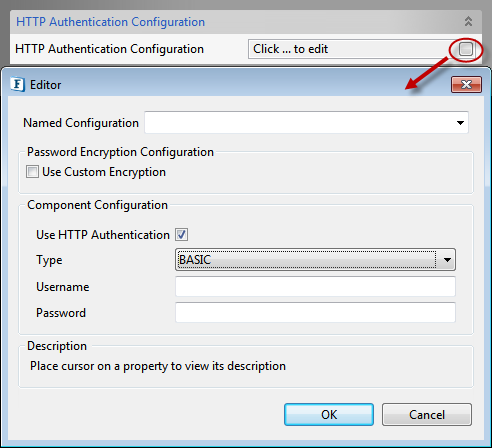
Task: Confirm settings with the OK button
Action: [329, 415]
